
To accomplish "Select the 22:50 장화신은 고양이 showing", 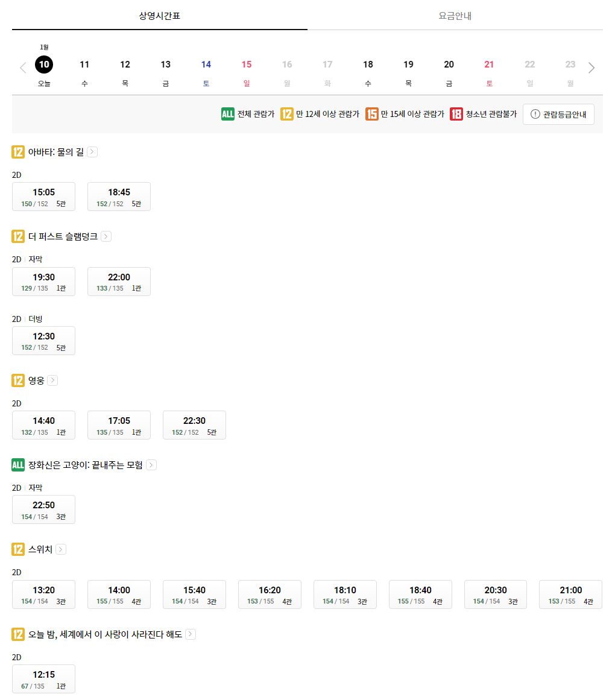I will tap(44, 509).
